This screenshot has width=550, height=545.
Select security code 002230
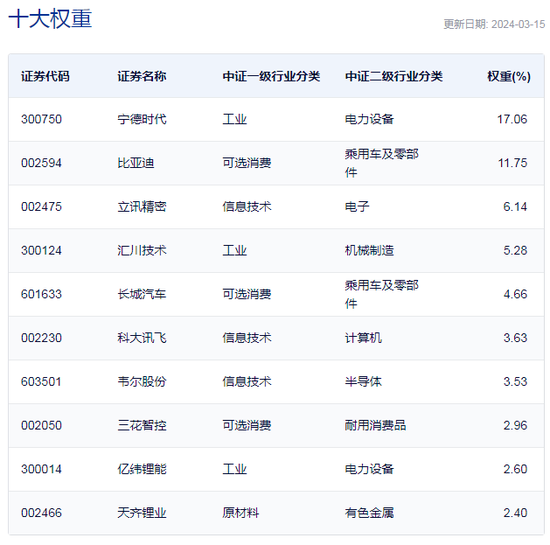click(41, 338)
